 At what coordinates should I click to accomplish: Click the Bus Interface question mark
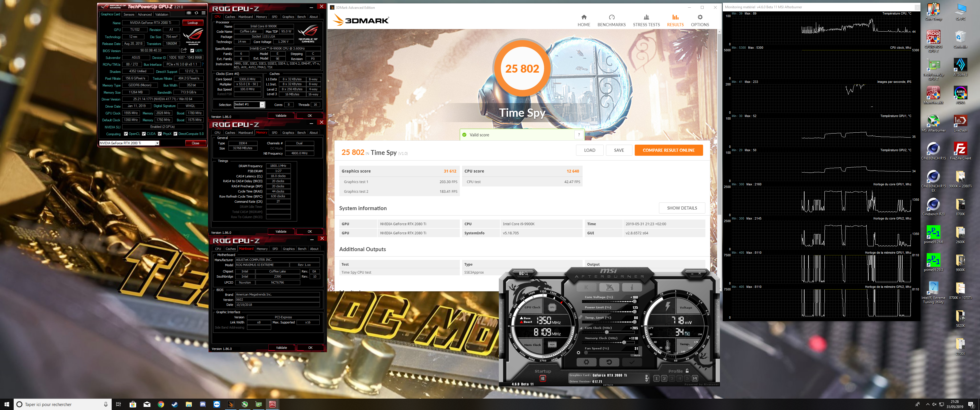202,64
